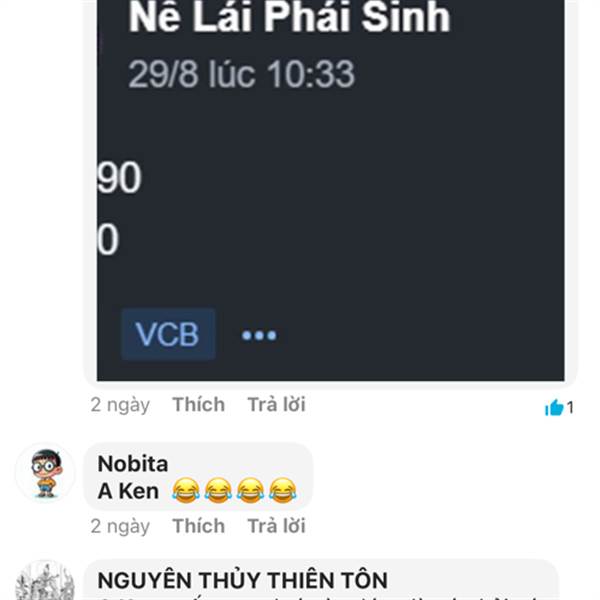Like Nobita's comment via Thích
This screenshot has height=600, width=600.
point(198,526)
